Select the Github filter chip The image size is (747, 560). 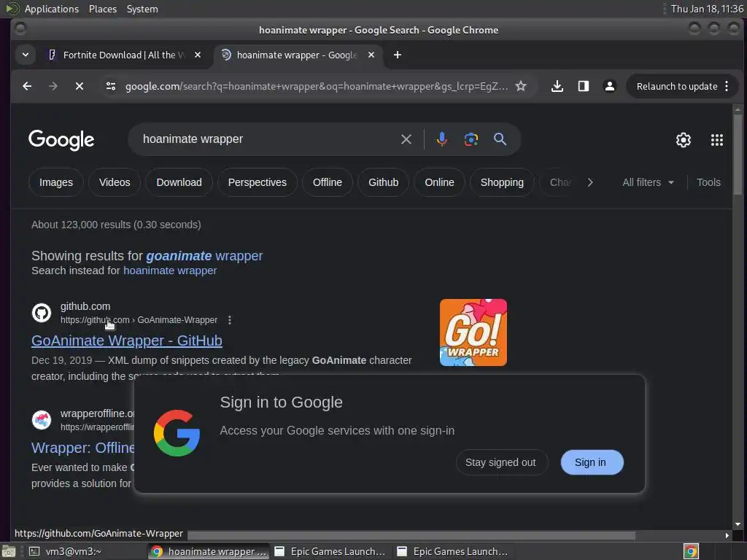point(384,182)
